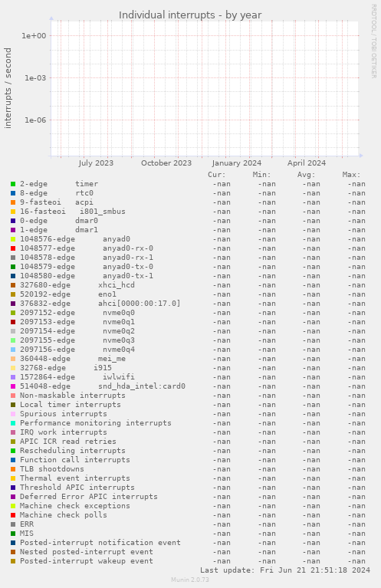This screenshot has width=381, height=588.
Task: Click the Rescheduling interrupts legend entry
Action: click(x=72, y=451)
